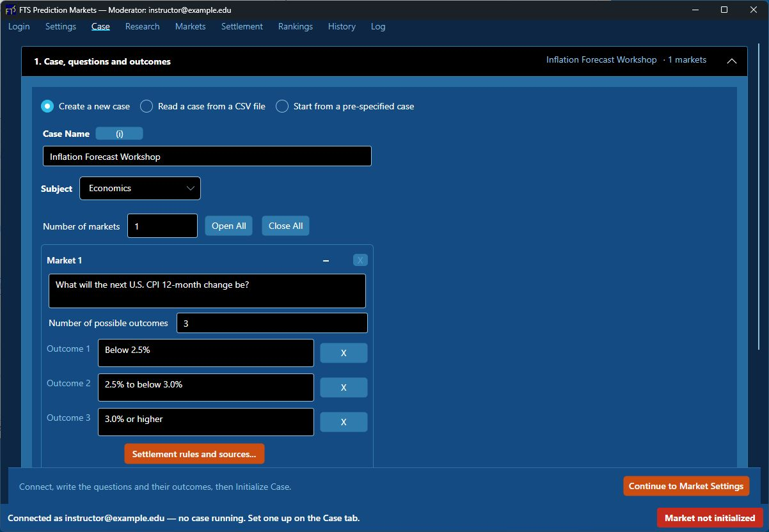Screen dimensions: 769x532
Task: Go to the Markets tab
Action: (x=191, y=26)
